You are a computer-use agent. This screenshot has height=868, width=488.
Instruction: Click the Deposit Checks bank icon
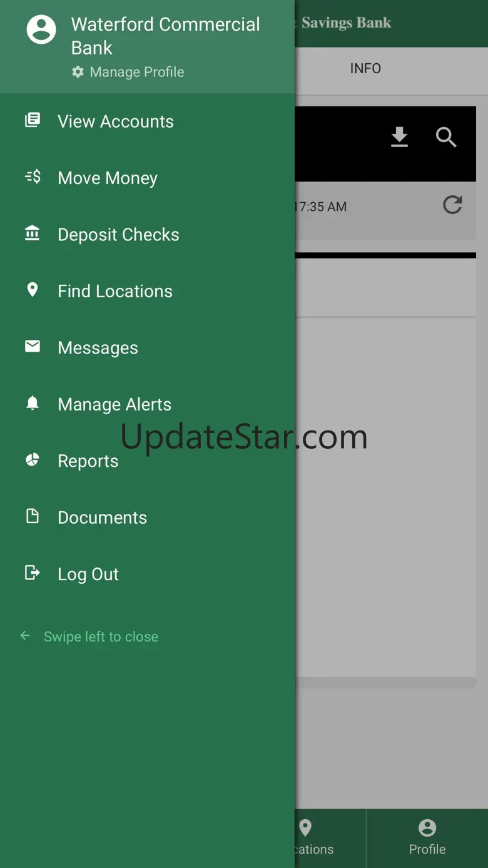click(x=33, y=233)
